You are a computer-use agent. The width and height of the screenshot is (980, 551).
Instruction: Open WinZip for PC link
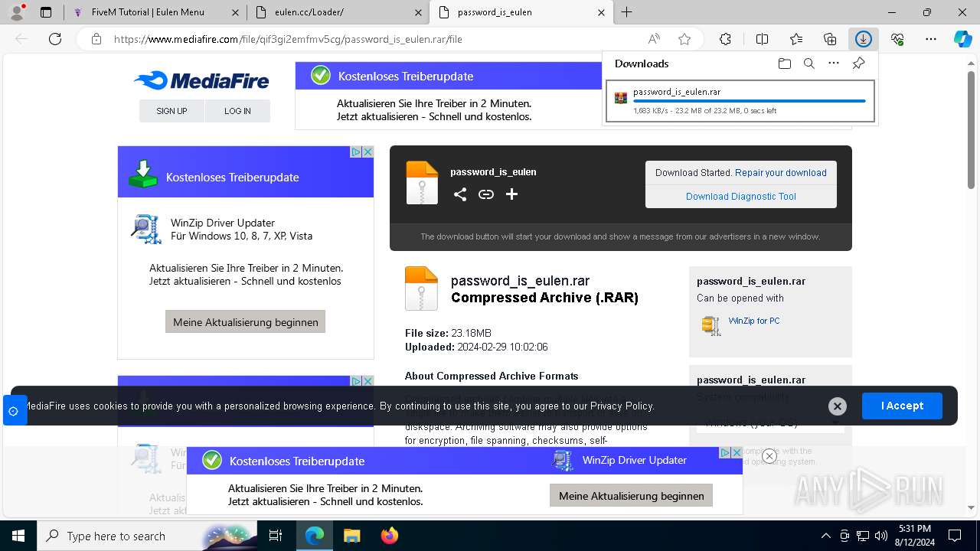click(754, 321)
